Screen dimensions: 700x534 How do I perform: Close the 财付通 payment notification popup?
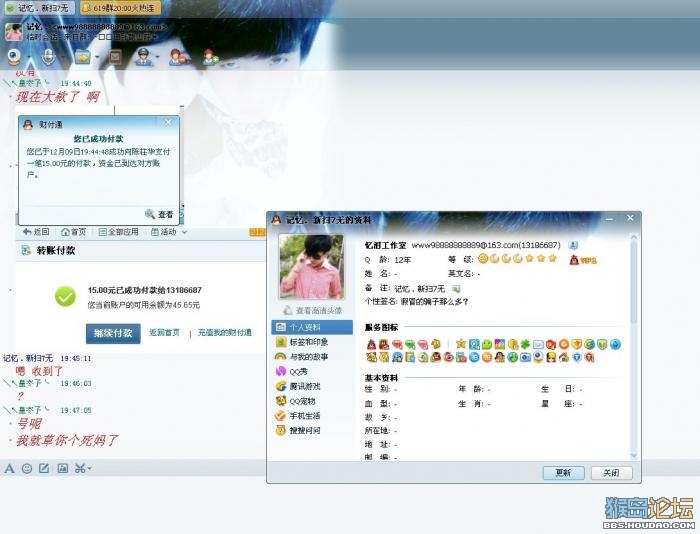[x=168, y=122]
